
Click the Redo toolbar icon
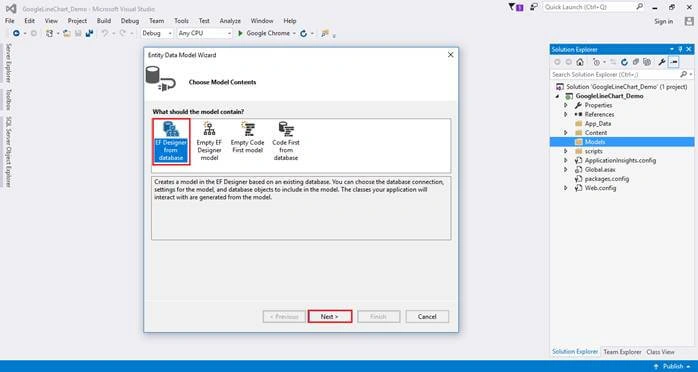122,33
